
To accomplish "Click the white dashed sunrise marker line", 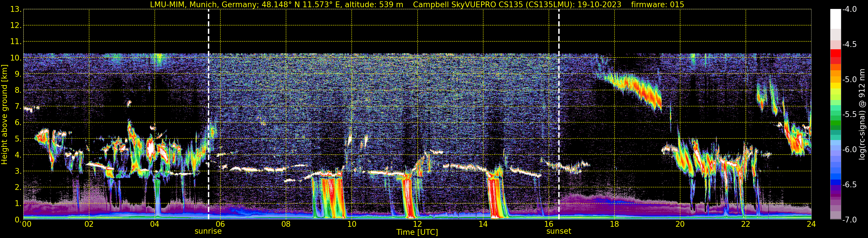I will pos(208,114).
